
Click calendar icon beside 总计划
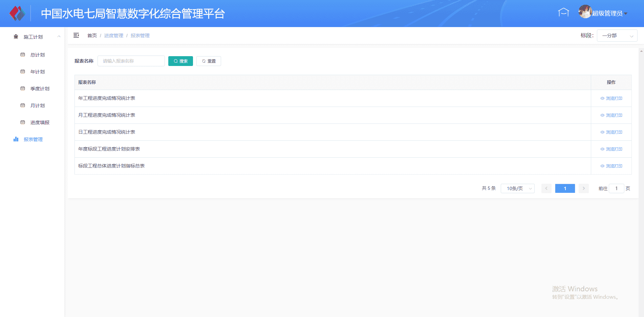[23, 55]
